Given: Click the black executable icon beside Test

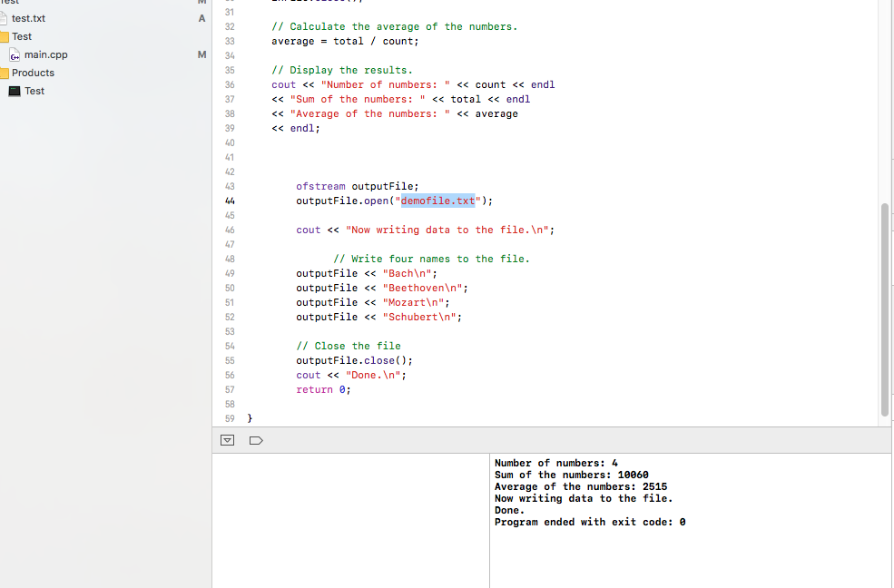Looking at the screenshot, I should point(15,91).
